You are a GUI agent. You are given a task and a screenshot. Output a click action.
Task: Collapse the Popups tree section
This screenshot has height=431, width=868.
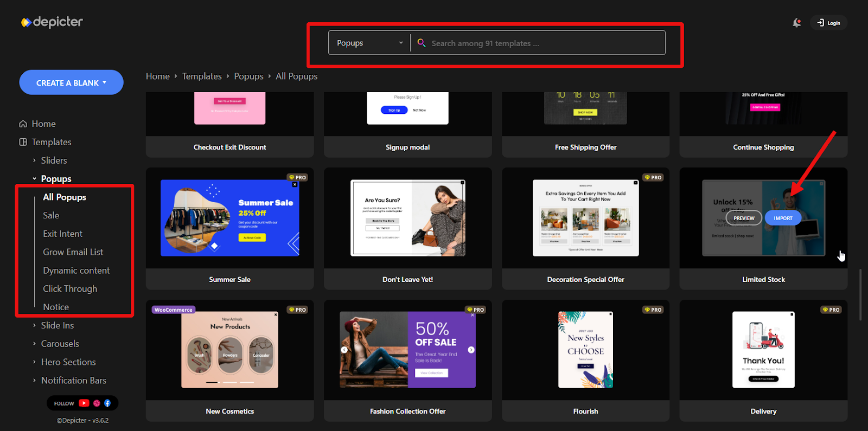click(34, 179)
